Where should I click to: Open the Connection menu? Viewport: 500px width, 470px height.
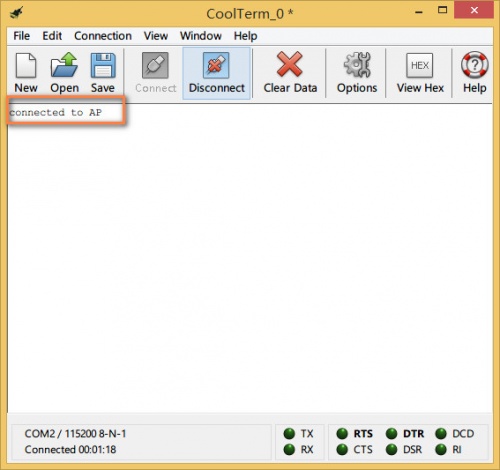coord(103,36)
